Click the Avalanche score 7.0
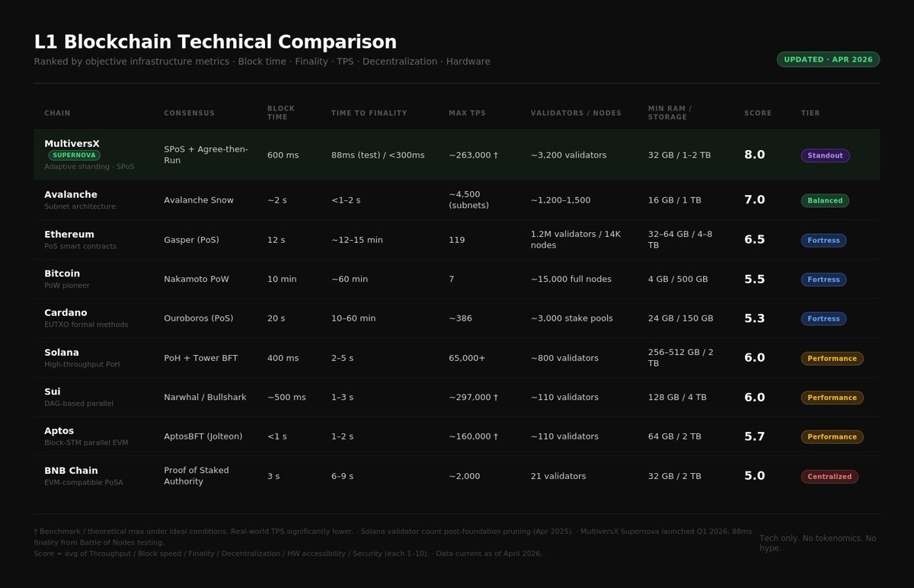This screenshot has width=914, height=588. click(x=755, y=200)
